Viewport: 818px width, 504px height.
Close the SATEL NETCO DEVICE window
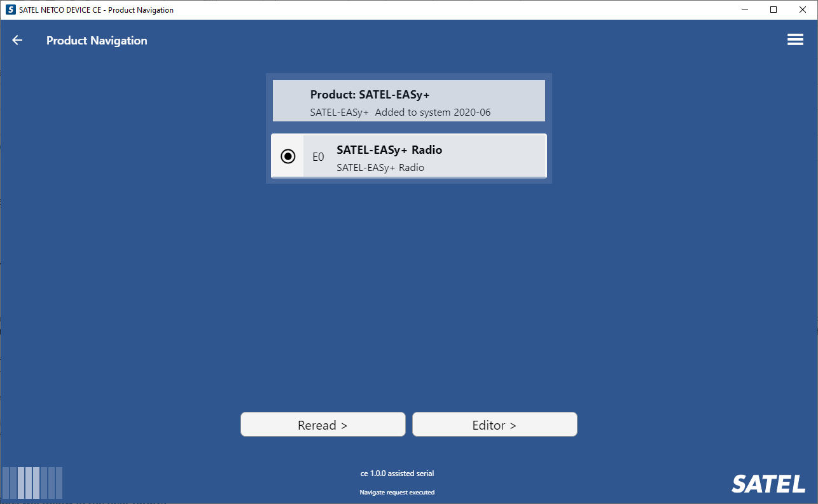tap(803, 10)
